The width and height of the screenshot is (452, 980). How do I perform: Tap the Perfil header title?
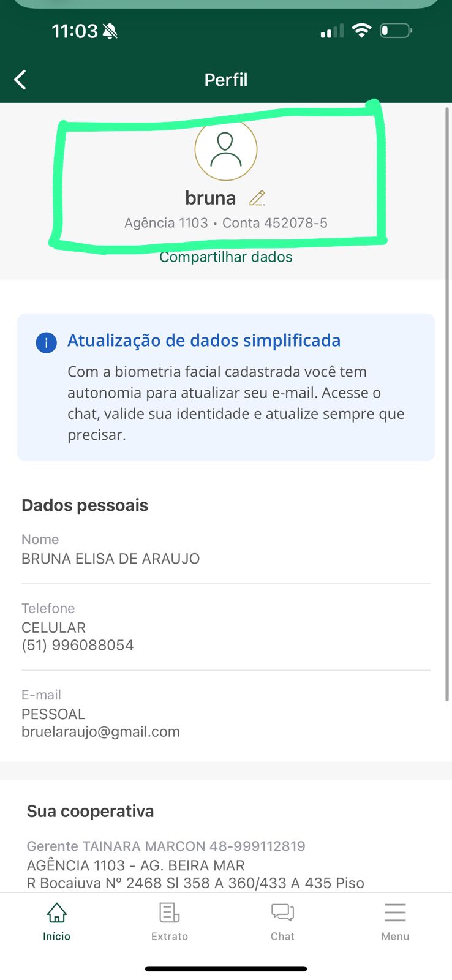pyautogui.click(x=225, y=80)
